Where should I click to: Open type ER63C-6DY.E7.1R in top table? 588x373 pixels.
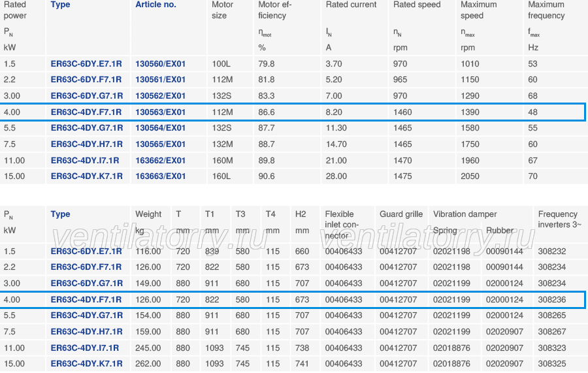tap(86, 64)
